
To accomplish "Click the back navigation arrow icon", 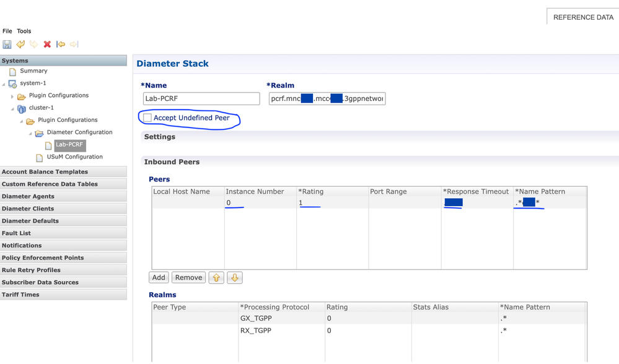I will (61, 44).
